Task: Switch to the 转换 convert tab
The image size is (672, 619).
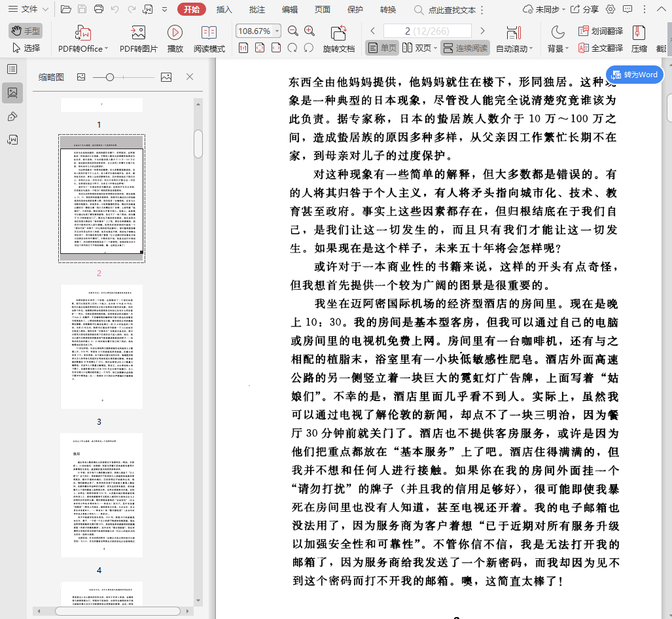Action: tap(388, 9)
